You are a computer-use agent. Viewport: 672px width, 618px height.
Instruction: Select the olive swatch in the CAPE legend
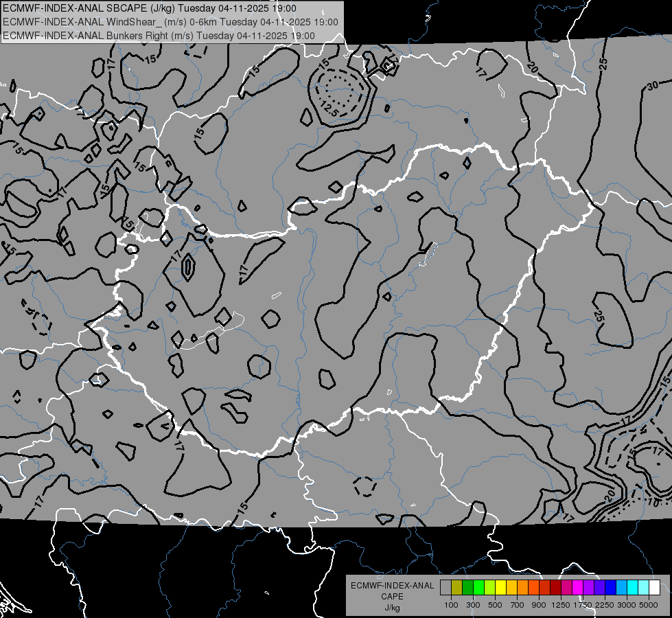click(x=457, y=588)
